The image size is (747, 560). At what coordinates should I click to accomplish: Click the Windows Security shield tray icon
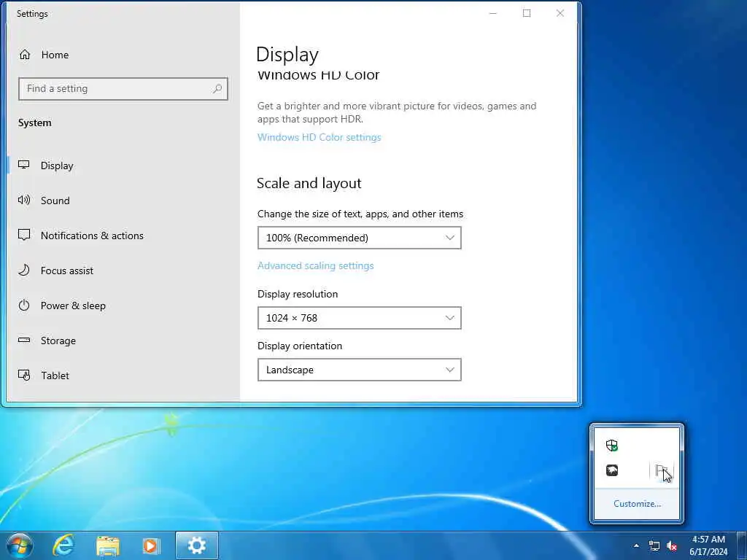[x=612, y=446]
